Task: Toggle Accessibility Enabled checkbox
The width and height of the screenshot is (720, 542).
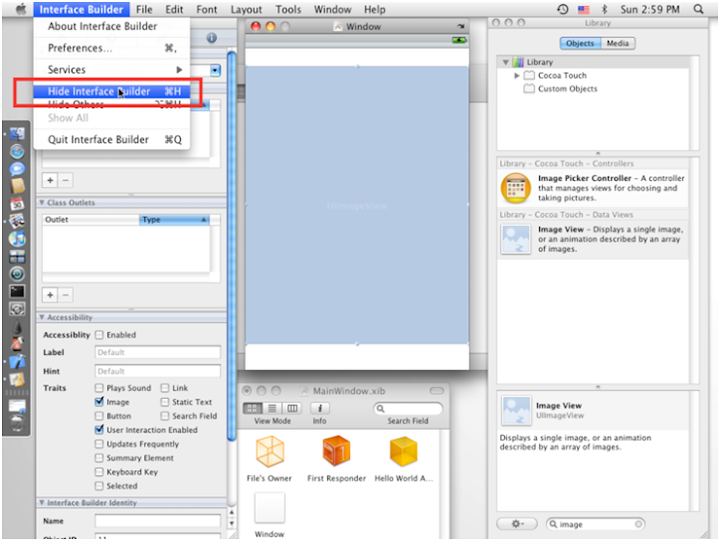Action: pyautogui.click(x=99, y=335)
